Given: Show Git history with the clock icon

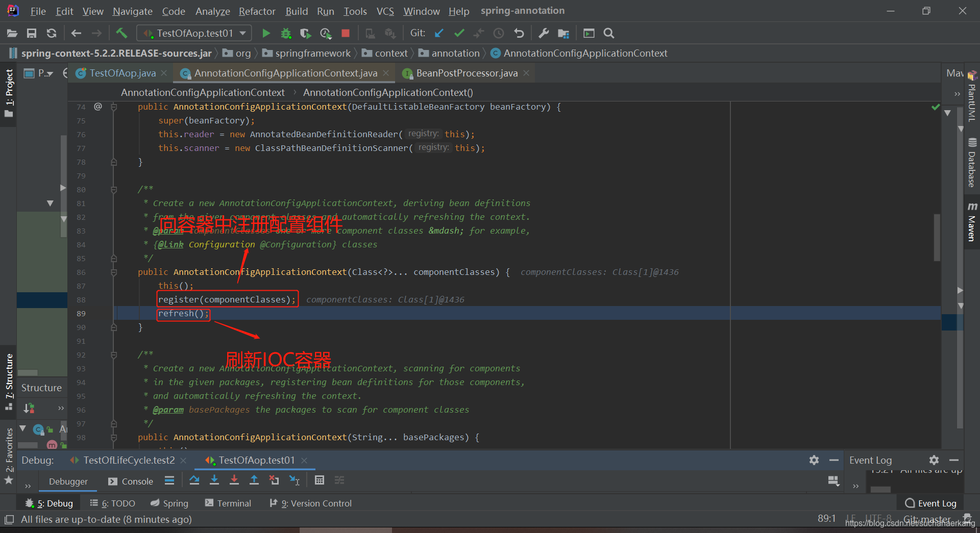Looking at the screenshot, I should (x=499, y=33).
